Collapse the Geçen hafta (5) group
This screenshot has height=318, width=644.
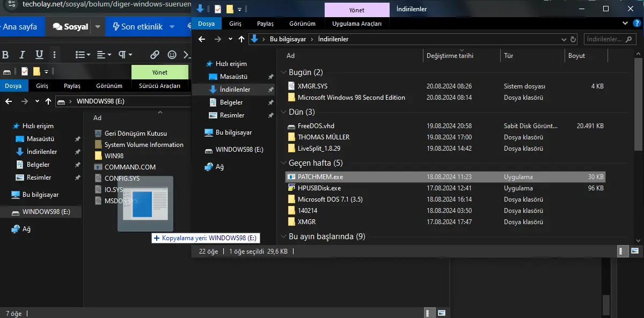[x=283, y=163]
